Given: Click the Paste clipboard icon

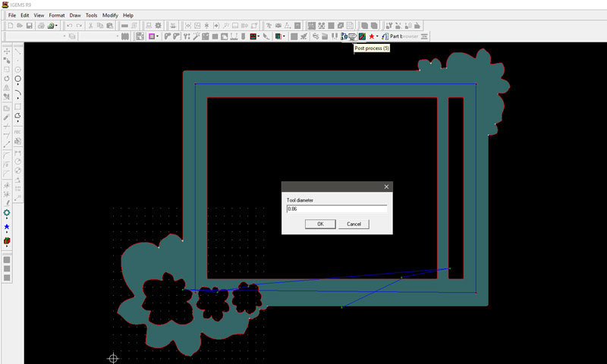Looking at the screenshot, I should click(x=109, y=26).
